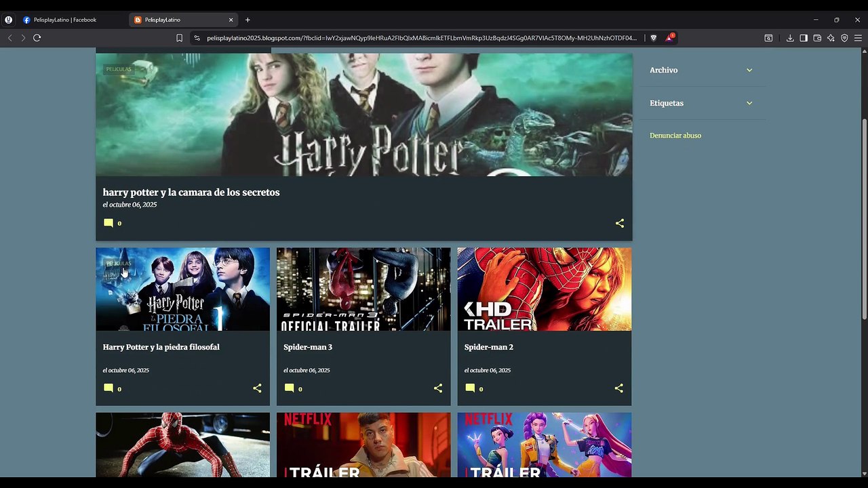Click the date under the Spider-man 3 title
868x488 pixels.
[x=307, y=371]
